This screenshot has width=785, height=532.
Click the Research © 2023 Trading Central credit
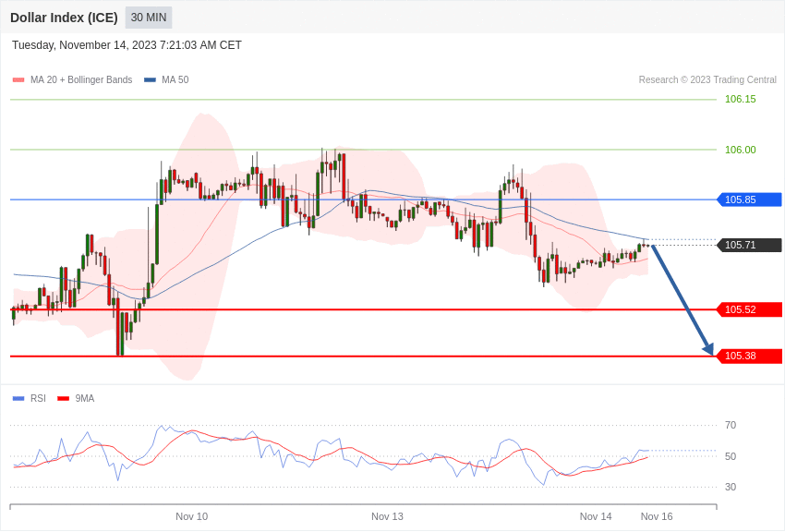click(707, 79)
